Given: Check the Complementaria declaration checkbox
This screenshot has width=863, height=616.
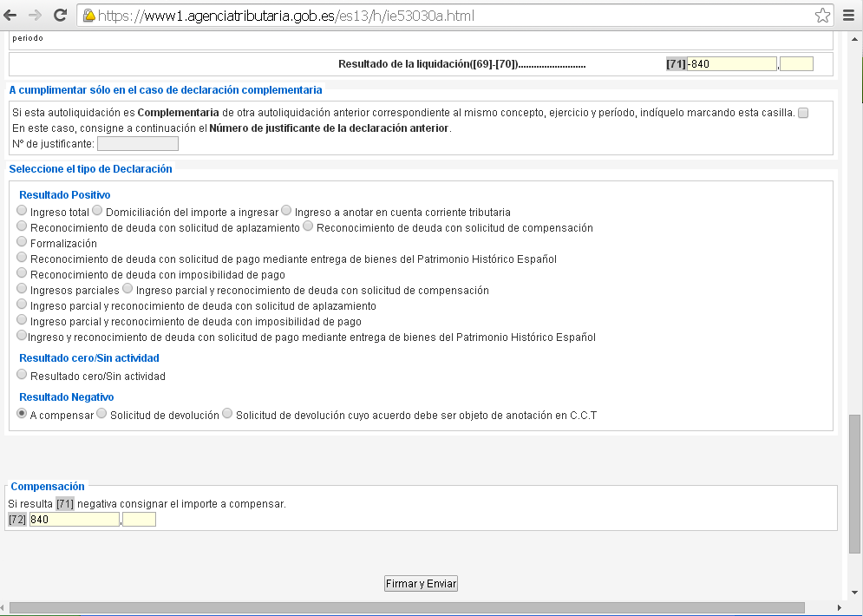Looking at the screenshot, I should (x=803, y=113).
